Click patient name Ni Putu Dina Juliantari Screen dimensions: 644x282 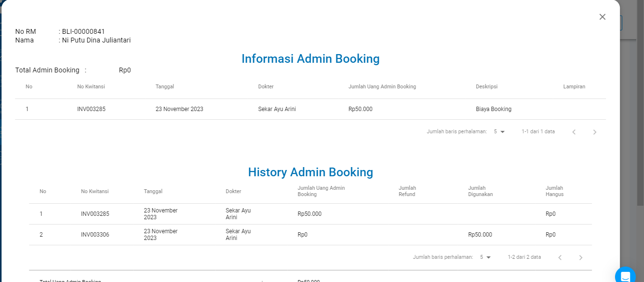(x=97, y=40)
